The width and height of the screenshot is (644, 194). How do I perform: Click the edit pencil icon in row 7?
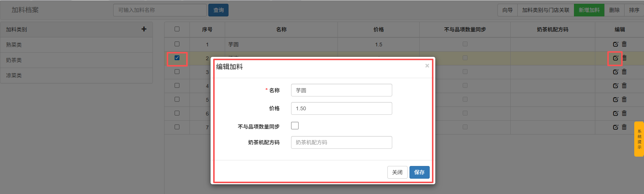[615, 127]
